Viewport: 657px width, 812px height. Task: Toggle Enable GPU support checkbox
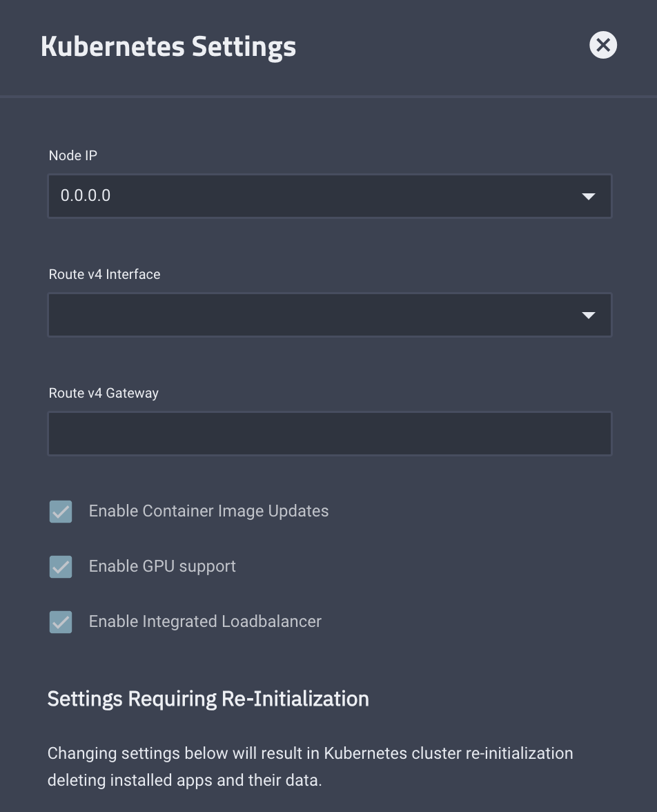[61, 566]
